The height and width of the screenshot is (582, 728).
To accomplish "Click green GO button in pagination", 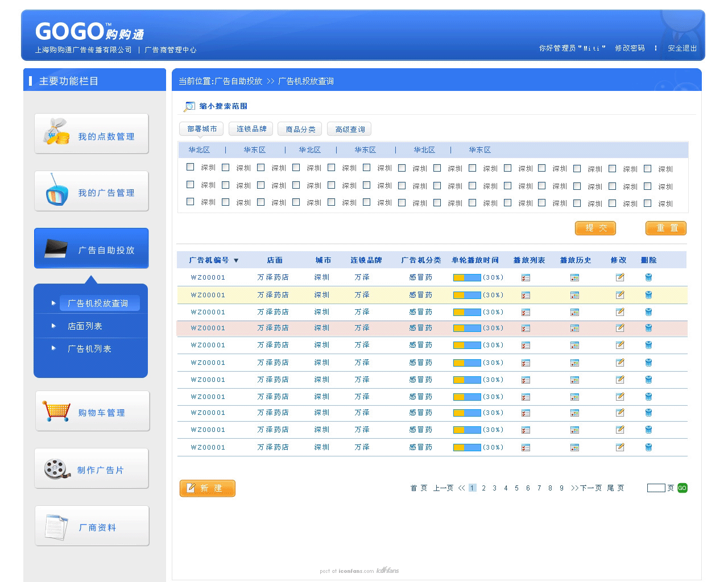I will coord(682,488).
